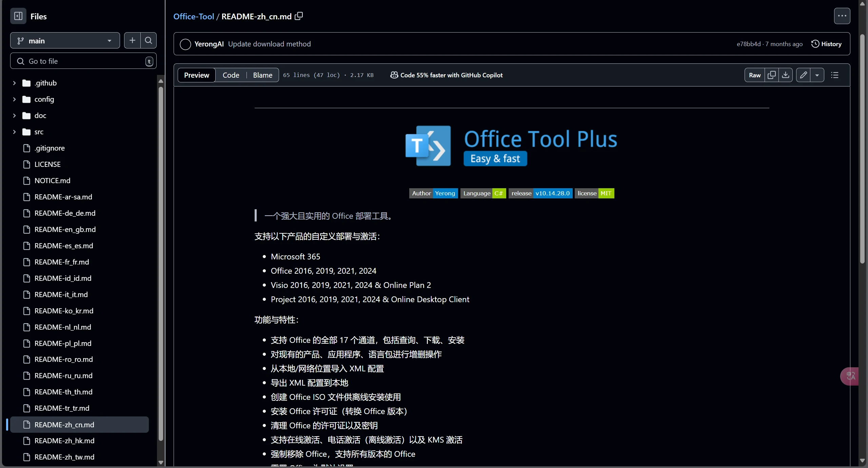Image resolution: width=868 pixels, height=468 pixels.
Task: Copy raw file contents
Action: coord(772,75)
